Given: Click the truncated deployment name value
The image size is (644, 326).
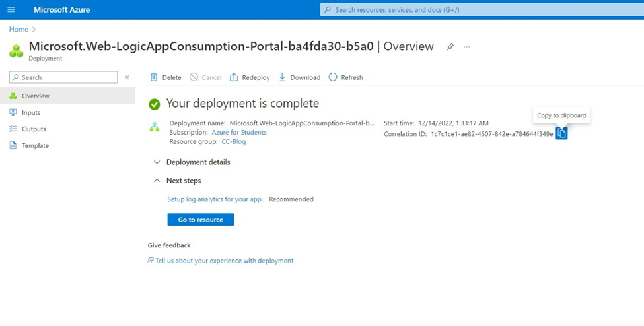Looking at the screenshot, I should pyautogui.click(x=302, y=123).
